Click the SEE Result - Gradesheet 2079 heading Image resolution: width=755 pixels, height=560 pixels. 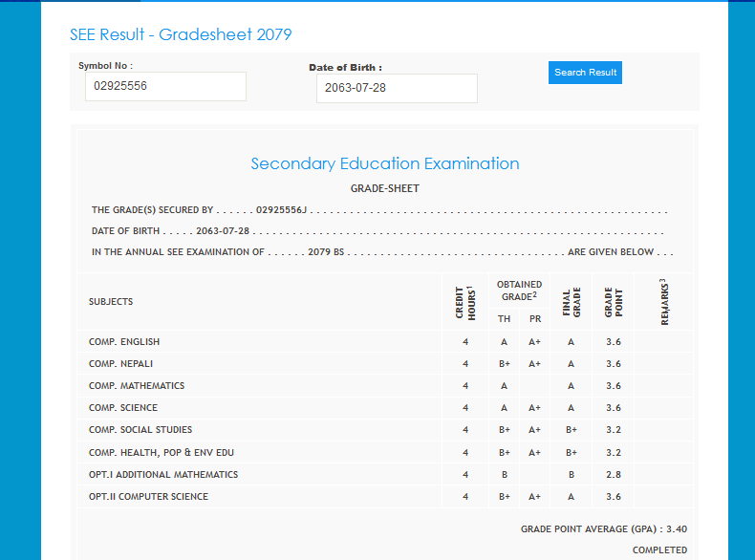[181, 34]
